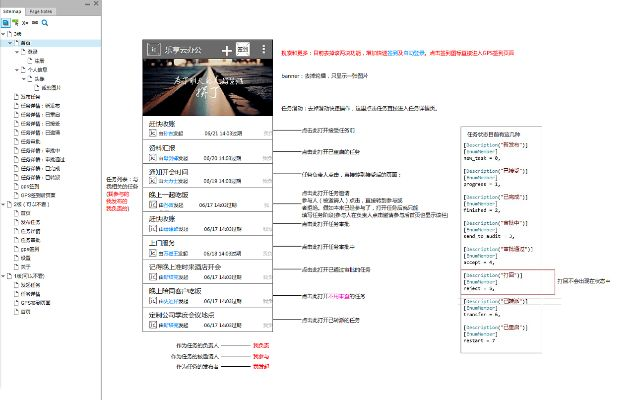Screen dimensions: 635x400
Task: Collapse the 2级（可以不做） tree node
Action: pos(4,204)
